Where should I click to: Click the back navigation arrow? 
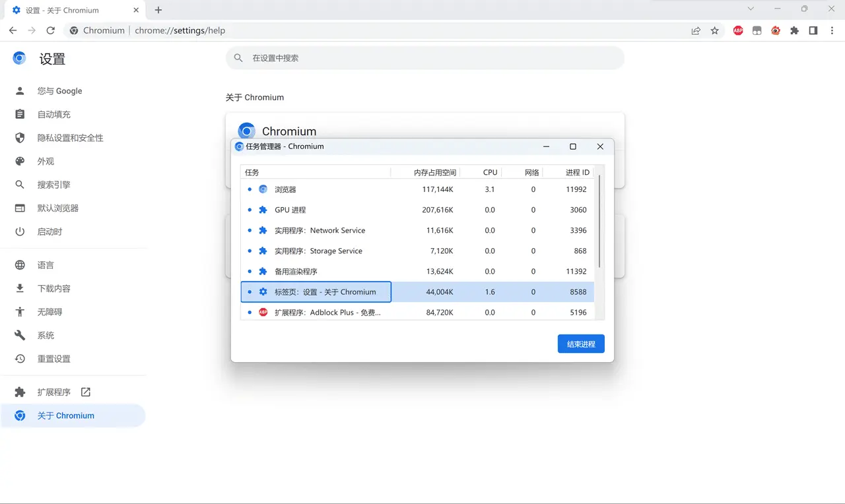click(x=13, y=30)
